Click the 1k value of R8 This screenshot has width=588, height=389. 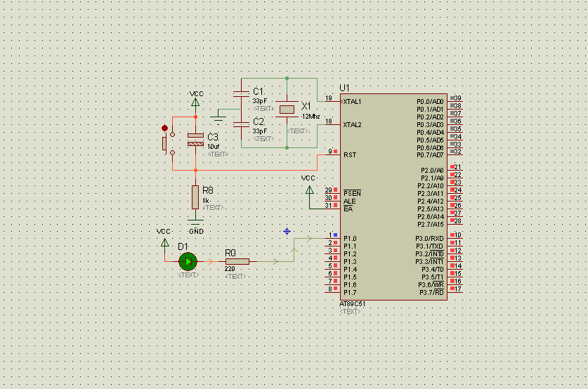point(206,201)
